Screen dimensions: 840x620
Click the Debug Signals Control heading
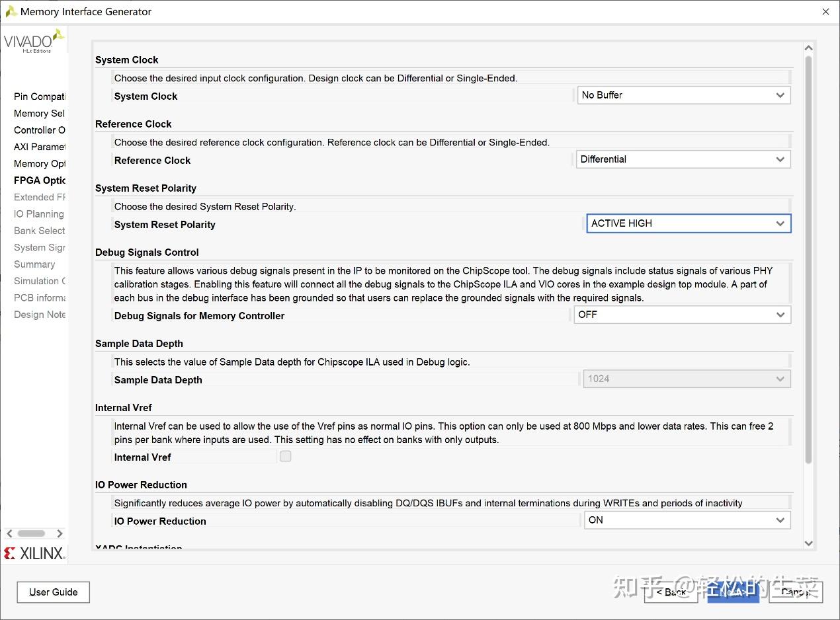click(147, 252)
